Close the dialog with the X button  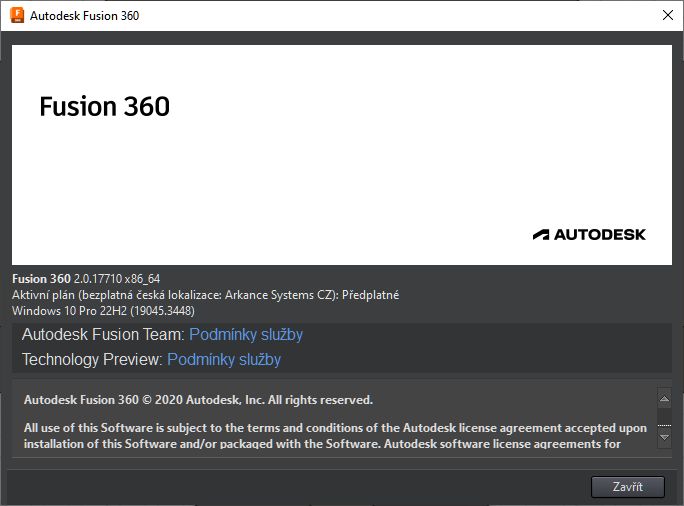667,15
